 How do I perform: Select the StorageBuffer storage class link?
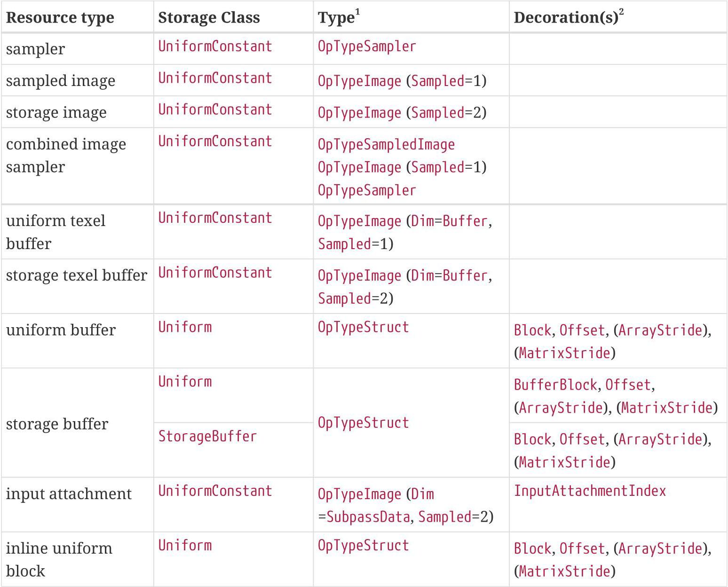(x=207, y=436)
